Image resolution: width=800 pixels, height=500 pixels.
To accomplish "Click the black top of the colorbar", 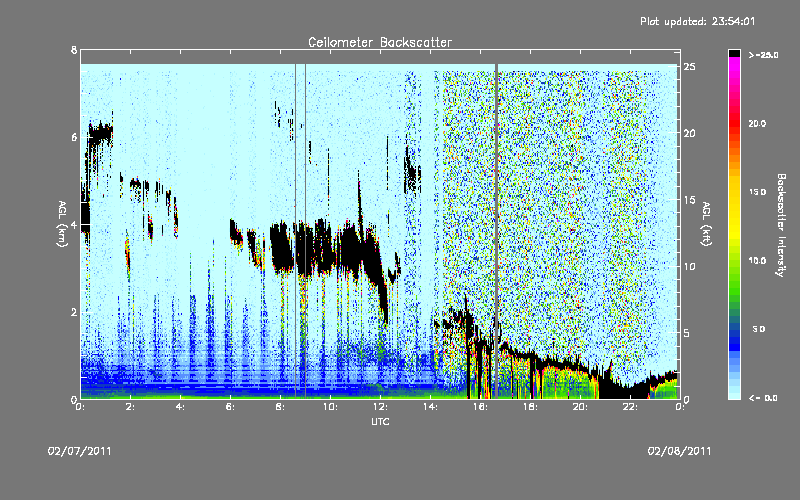I will (734, 53).
